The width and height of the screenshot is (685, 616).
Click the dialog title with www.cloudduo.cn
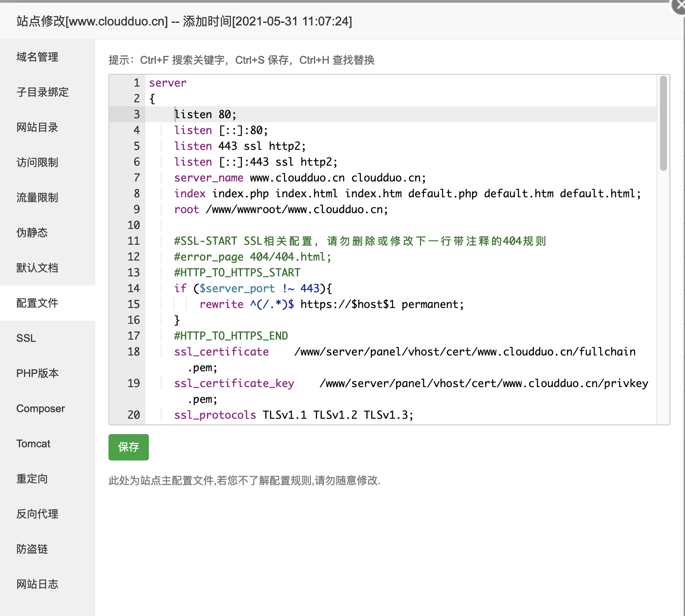coord(184,21)
